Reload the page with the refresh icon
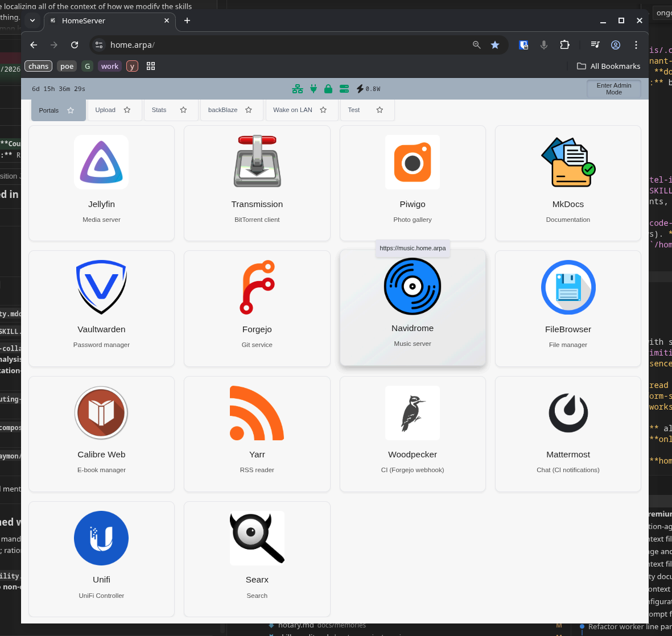Screen dimensions: 672x636 click(x=75, y=44)
